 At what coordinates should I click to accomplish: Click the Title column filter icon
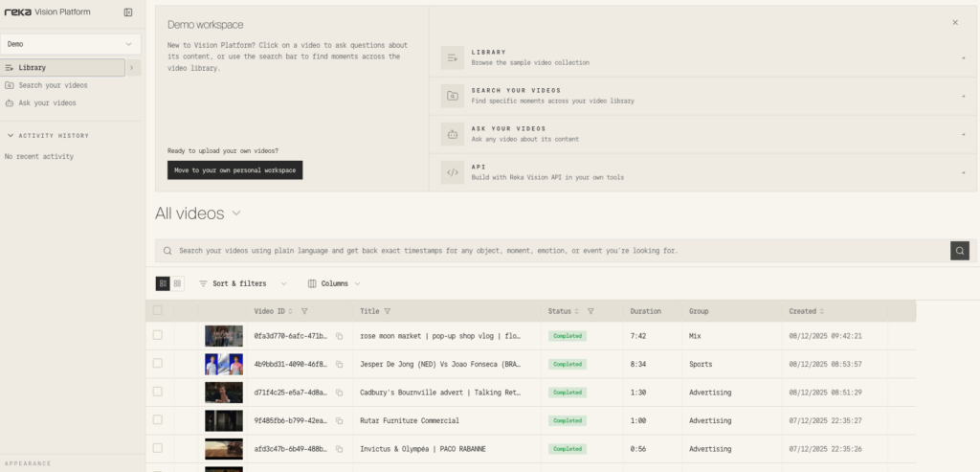point(388,311)
